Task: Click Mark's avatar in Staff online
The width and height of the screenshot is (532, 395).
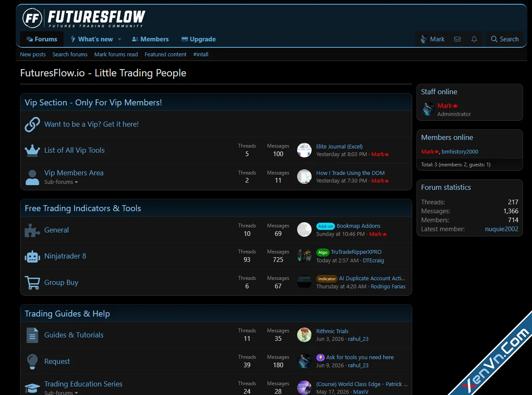Action: pyautogui.click(x=428, y=109)
